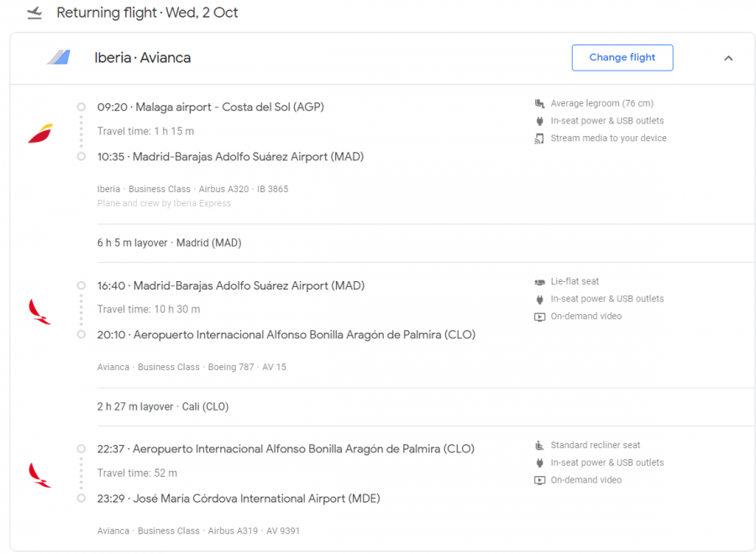Click the Iberia logo beside Malaga leg

coord(40,133)
